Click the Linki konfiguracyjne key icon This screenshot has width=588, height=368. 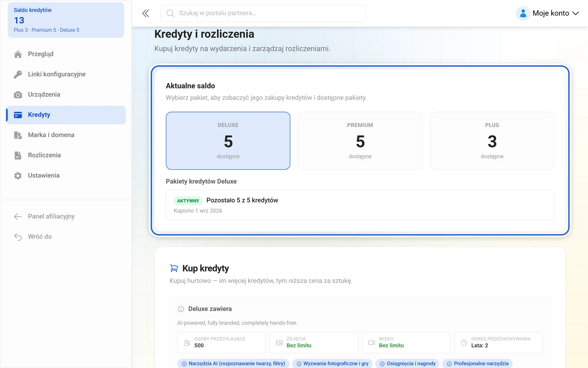(x=18, y=74)
